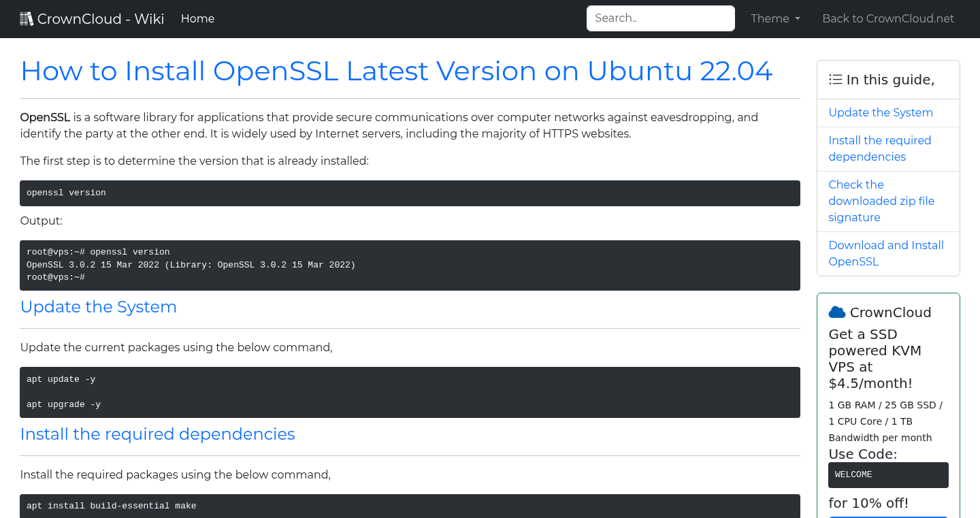Click the "Update the System" section heading
The width and height of the screenshot is (980, 518).
pyautogui.click(x=99, y=307)
